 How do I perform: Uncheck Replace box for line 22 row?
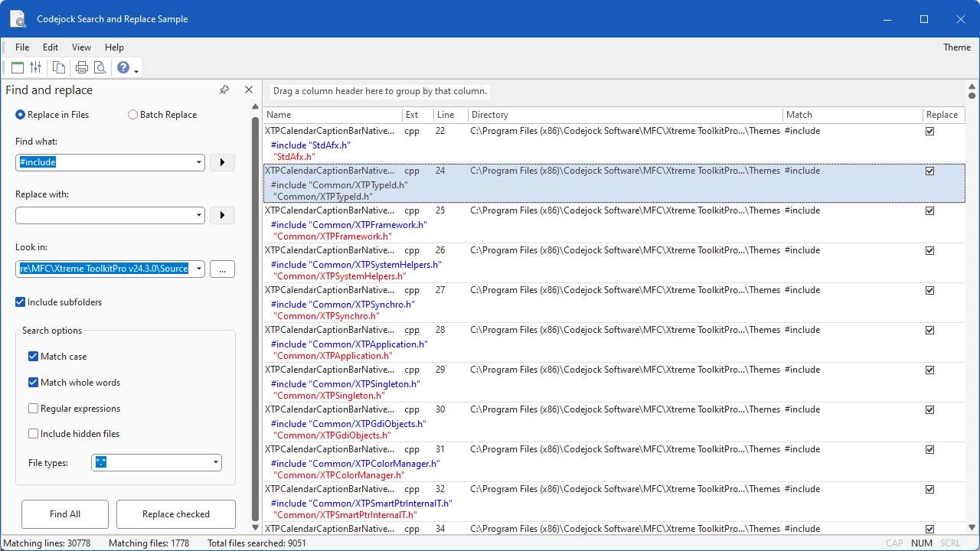(x=930, y=131)
